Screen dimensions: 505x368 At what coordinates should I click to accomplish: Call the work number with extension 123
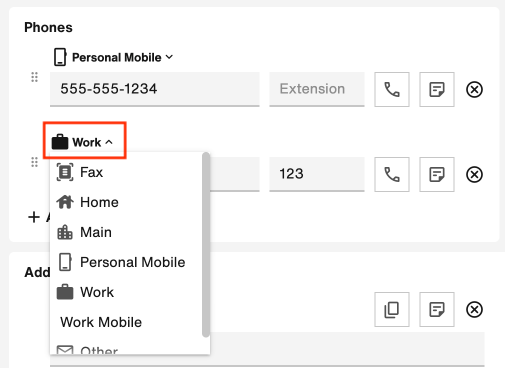pos(392,174)
